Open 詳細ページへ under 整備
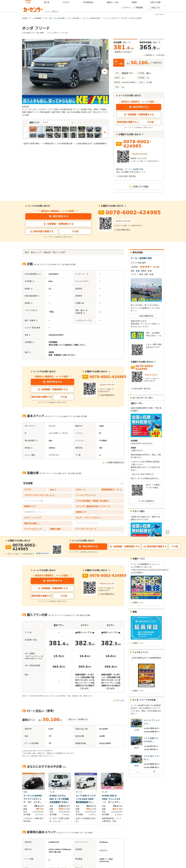 tap(137, 643)
